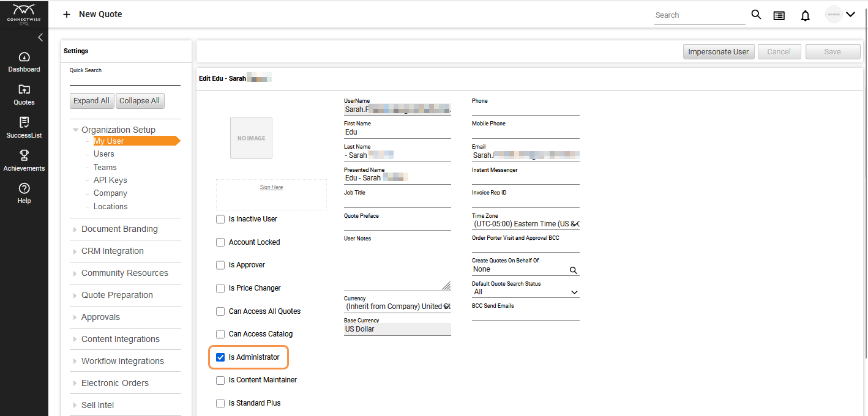Viewport: 868px width, 416px height.
Task: Select Users in settings tree
Action: tap(103, 154)
